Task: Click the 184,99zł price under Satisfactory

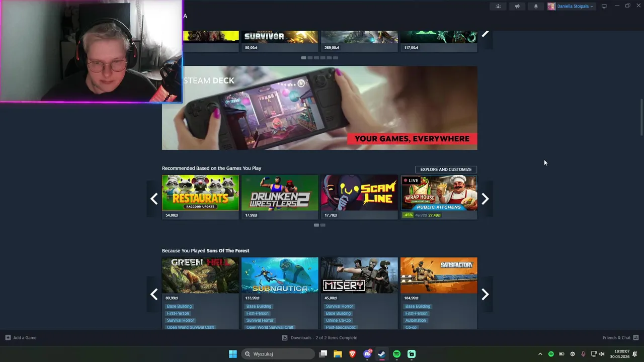Action: coord(411,298)
